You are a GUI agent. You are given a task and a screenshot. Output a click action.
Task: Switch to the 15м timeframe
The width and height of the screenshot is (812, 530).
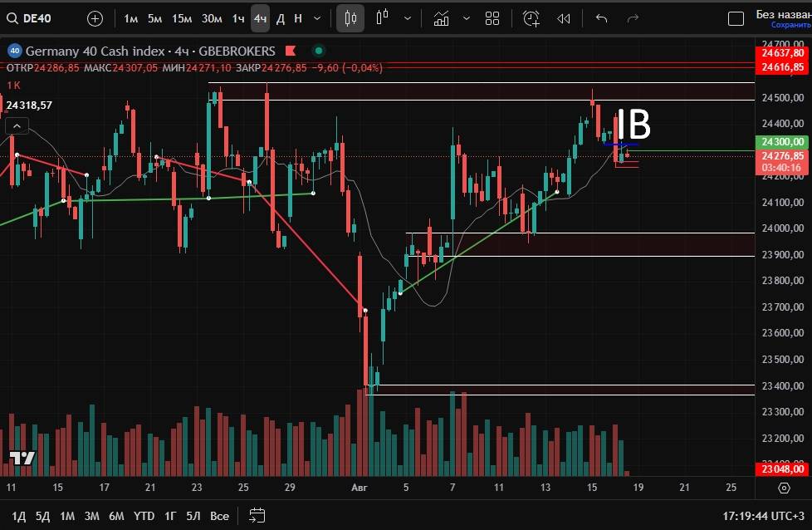click(182, 18)
